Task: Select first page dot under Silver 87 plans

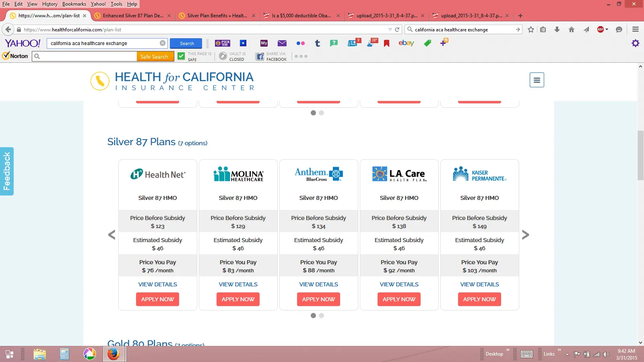Action: click(x=313, y=316)
